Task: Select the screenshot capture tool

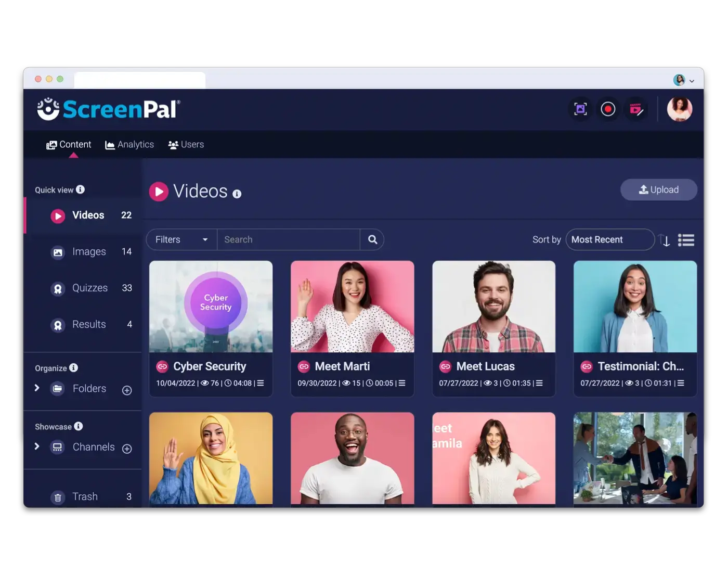Action: pos(580,109)
